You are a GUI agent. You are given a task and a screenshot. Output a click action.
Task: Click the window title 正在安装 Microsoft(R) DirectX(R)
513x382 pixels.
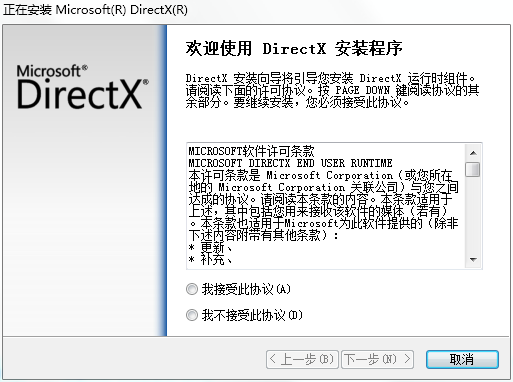pyautogui.click(x=95, y=10)
